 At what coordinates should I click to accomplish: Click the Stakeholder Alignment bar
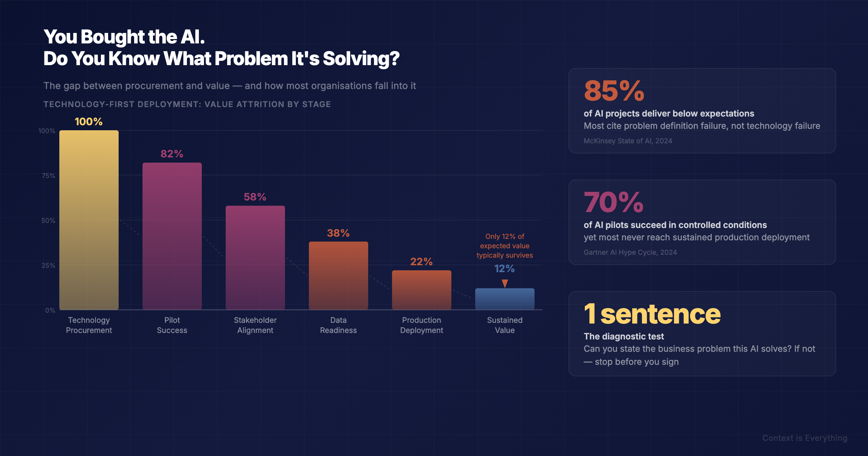[255, 257]
